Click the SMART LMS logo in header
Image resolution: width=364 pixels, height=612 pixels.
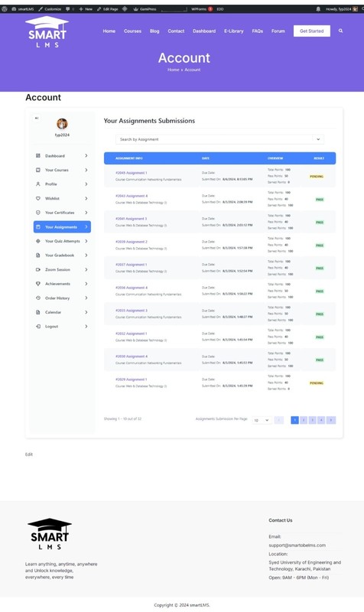[x=47, y=32]
